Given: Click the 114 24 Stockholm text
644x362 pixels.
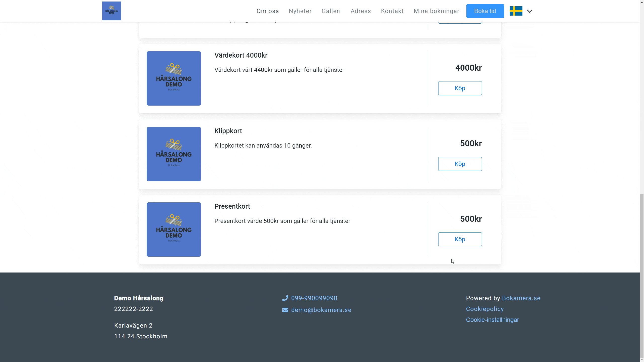Looking at the screenshot, I should coord(141,336).
